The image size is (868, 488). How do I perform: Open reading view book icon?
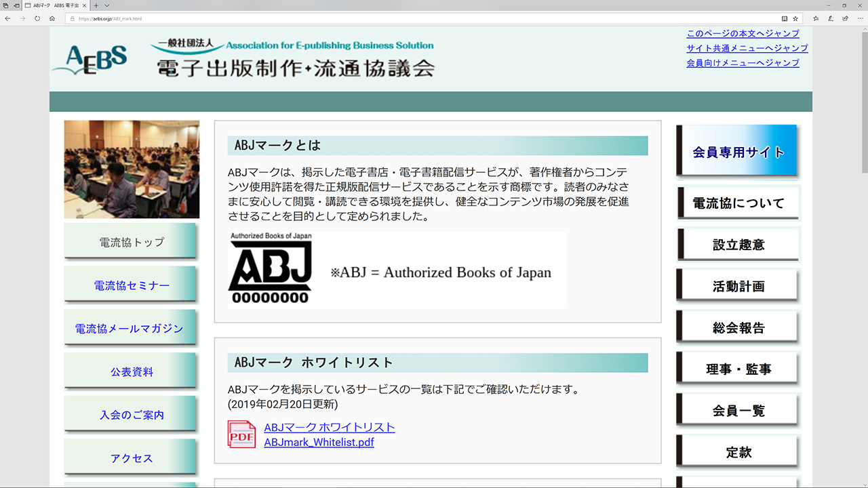pyautogui.click(x=785, y=18)
